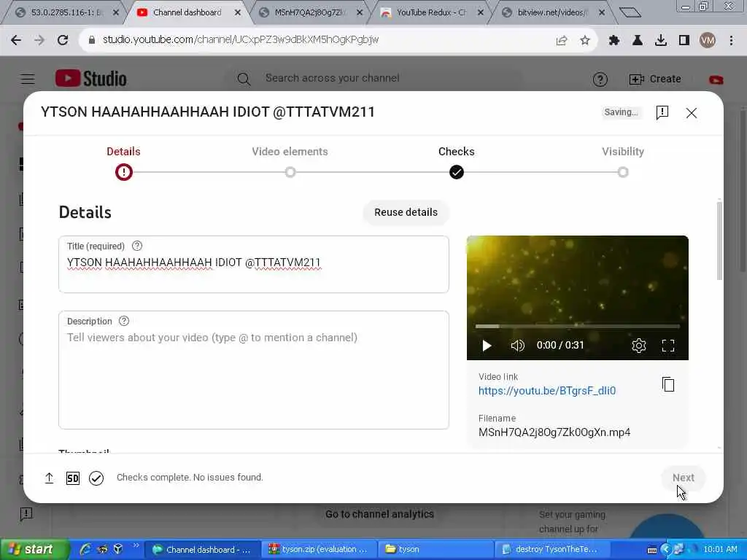Reload the current page
Viewport: 747px width, 560px height.
click(x=63, y=40)
